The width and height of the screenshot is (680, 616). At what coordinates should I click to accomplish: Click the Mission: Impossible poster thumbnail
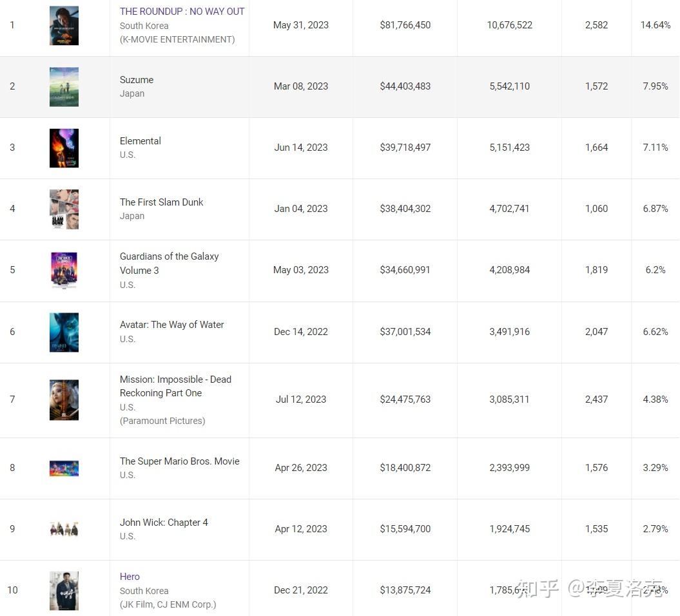(64, 399)
